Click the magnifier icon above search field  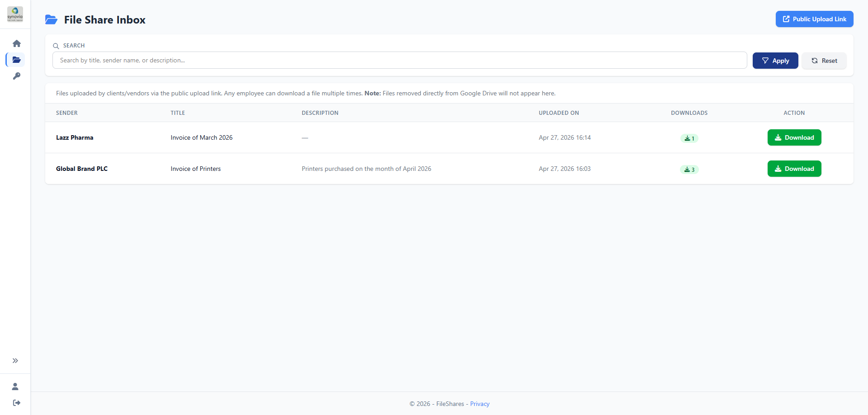tap(56, 46)
